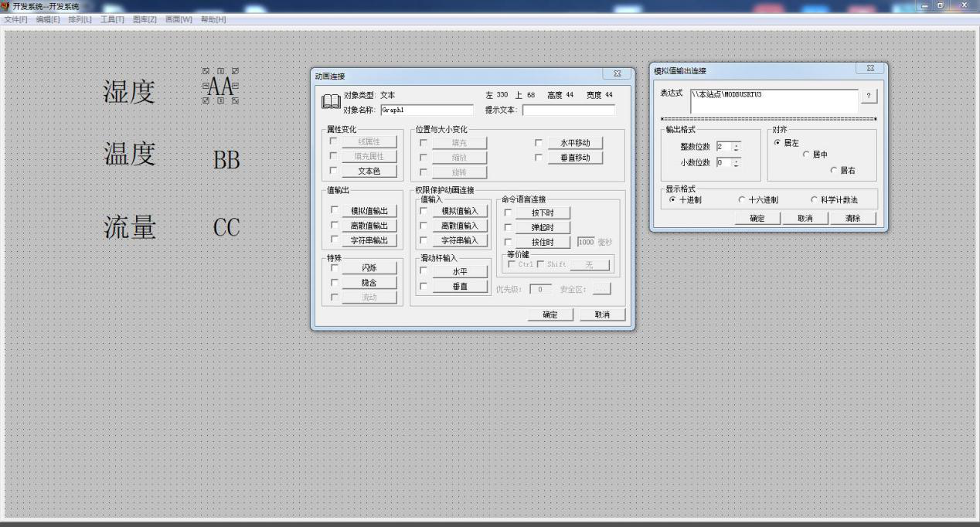Click the 整数位数 spinner arrows
This screenshot has height=527, width=980.
coord(737,147)
